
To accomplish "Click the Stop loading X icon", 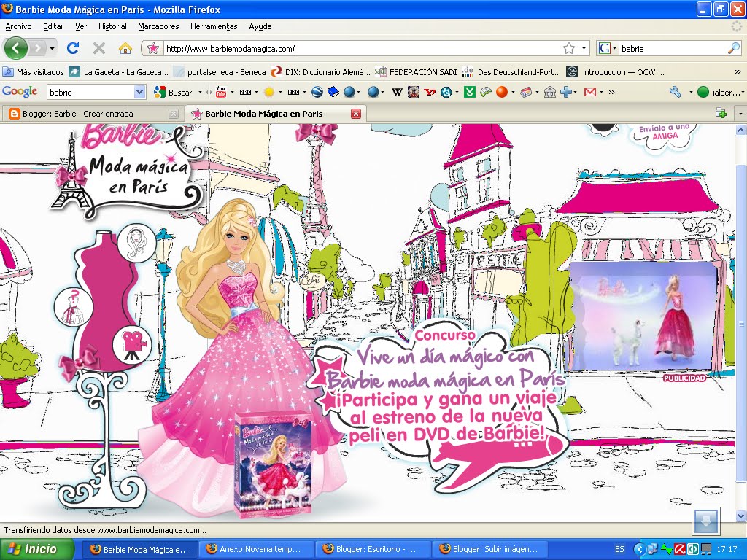I will pyautogui.click(x=99, y=48).
